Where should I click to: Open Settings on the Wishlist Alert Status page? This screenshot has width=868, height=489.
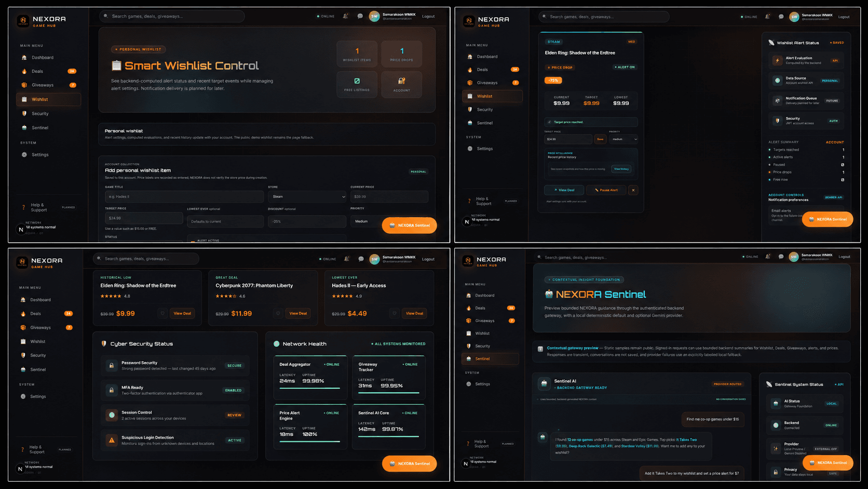[493, 149]
